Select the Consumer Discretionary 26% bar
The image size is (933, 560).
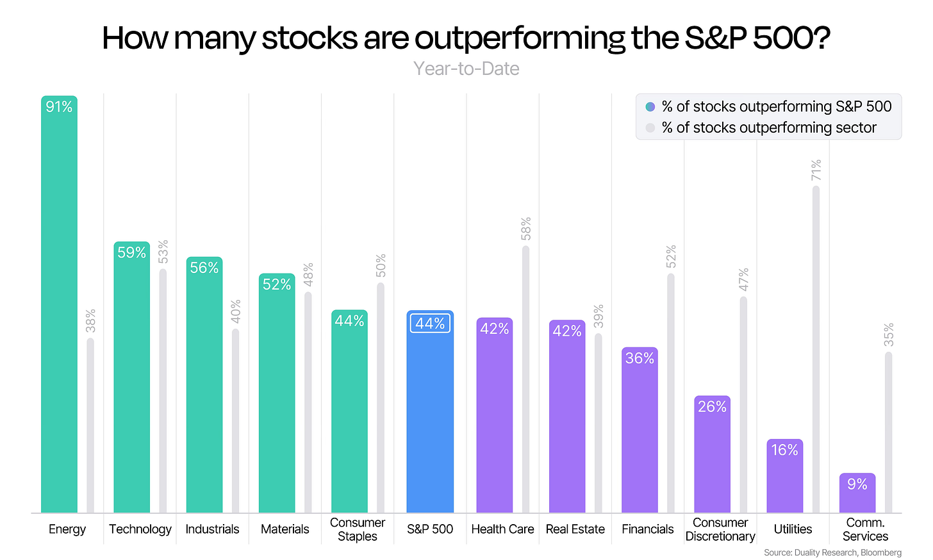click(x=712, y=454)
